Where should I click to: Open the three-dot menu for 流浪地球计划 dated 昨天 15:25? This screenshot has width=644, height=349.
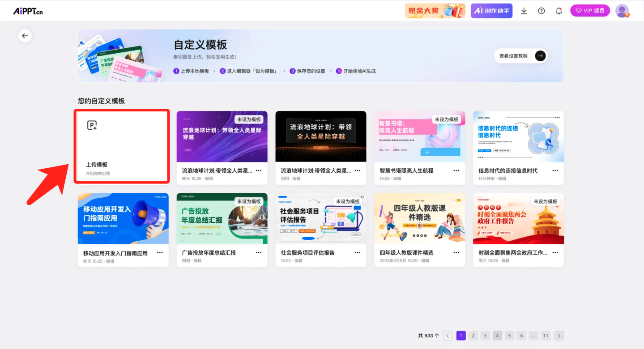pyautogui.click(x=259, y=170)
